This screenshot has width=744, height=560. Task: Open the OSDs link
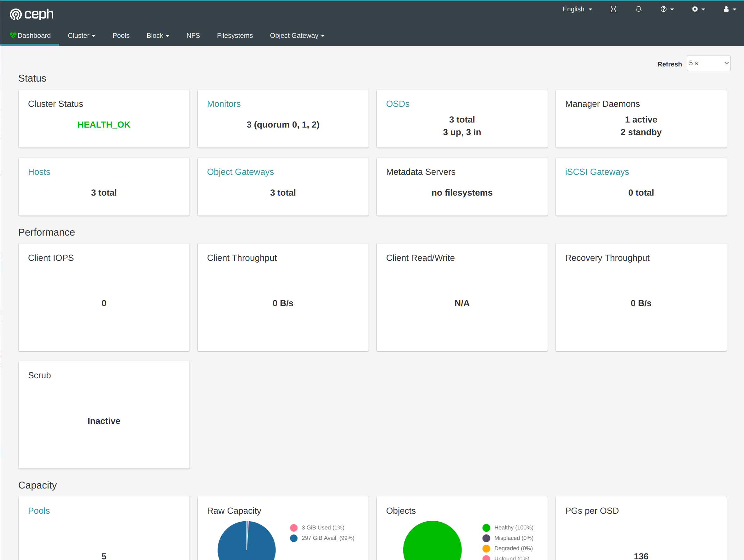[x=398, y=104]
